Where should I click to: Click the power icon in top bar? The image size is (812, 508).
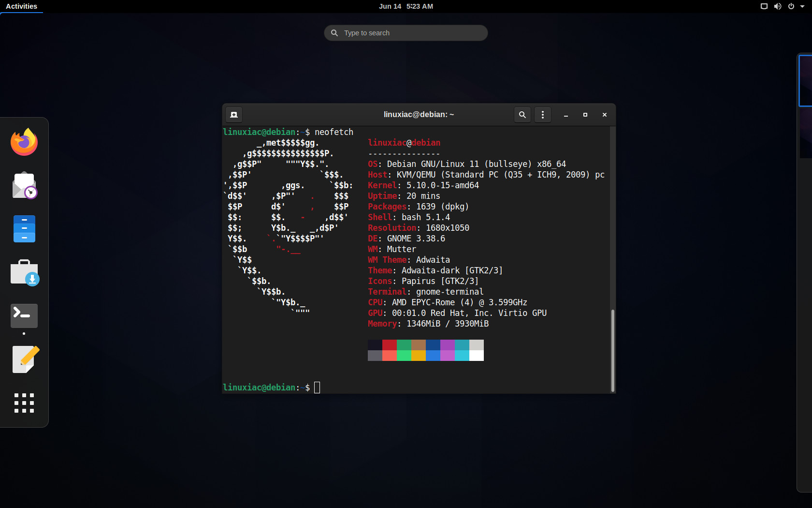tap(791, 6)
